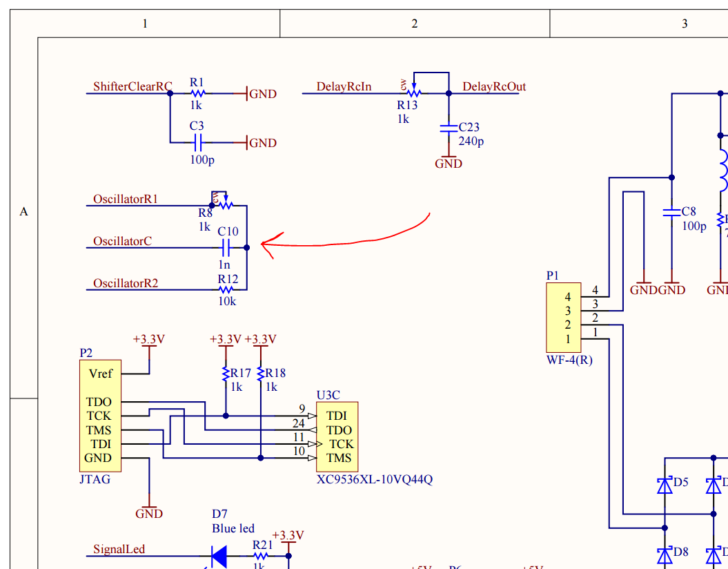
Task: Select the DelayRcOut net label
Action: [493, 87]
